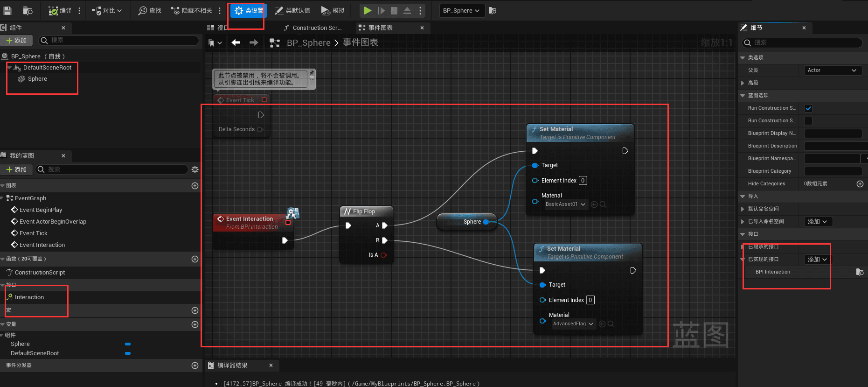Select the Sphere component in the tree
868x387 pixels.
pos(37,79)
